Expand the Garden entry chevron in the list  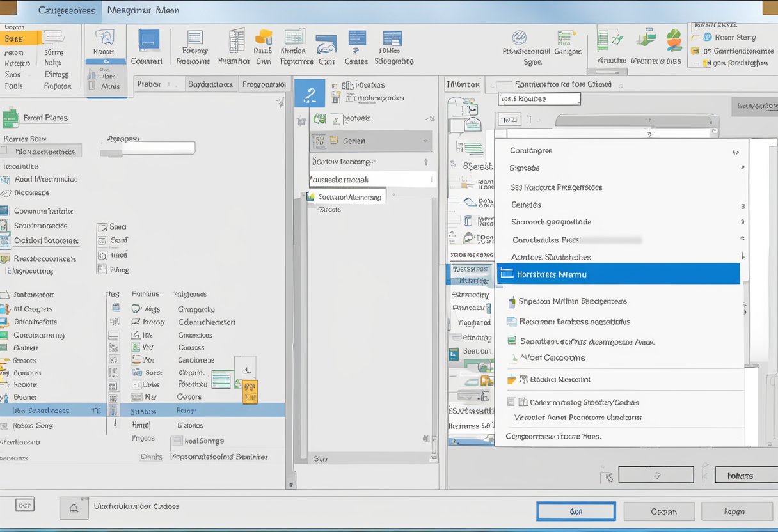(425, 141)
